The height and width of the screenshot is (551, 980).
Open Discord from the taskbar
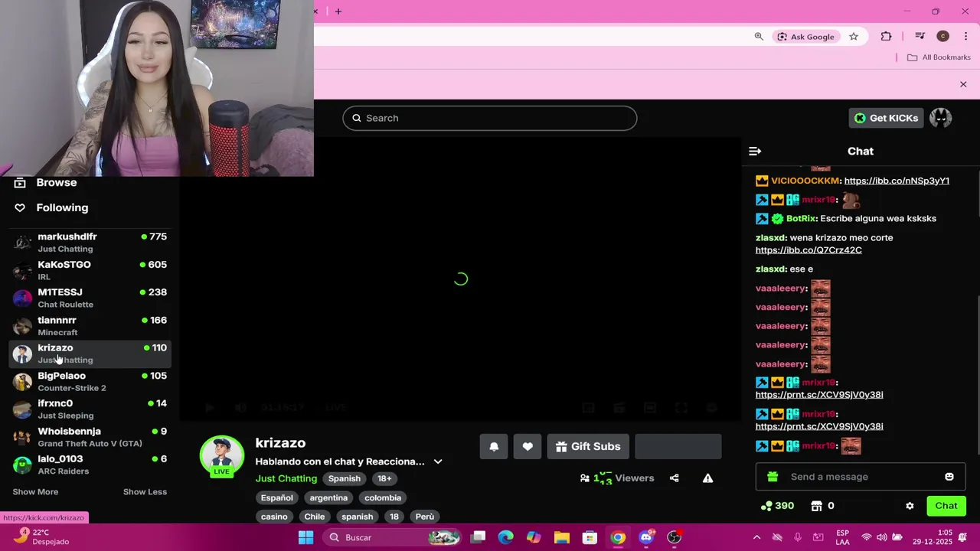(x=647, y=537)
